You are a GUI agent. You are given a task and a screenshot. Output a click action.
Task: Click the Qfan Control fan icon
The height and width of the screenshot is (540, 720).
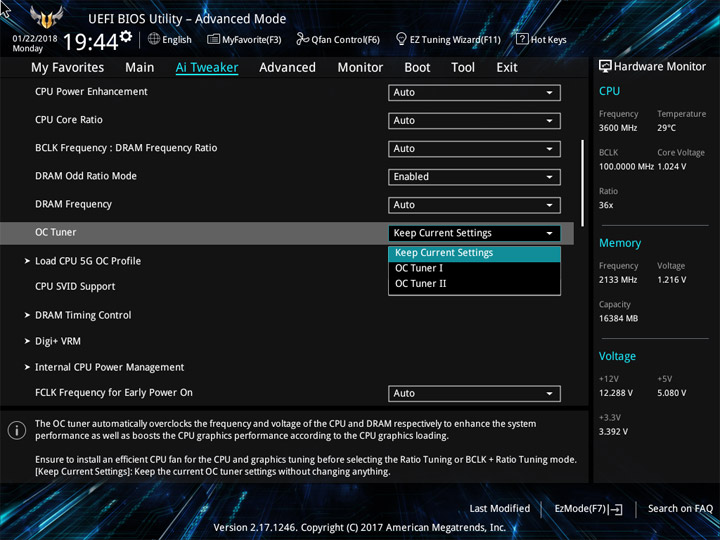[302, 39]
